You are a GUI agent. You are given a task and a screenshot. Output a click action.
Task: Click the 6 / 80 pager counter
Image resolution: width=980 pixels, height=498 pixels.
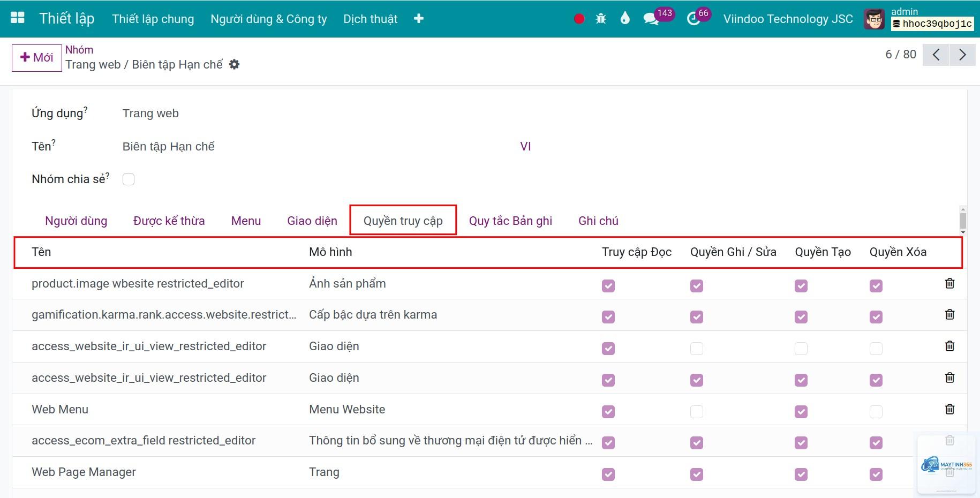click(901, 54)
